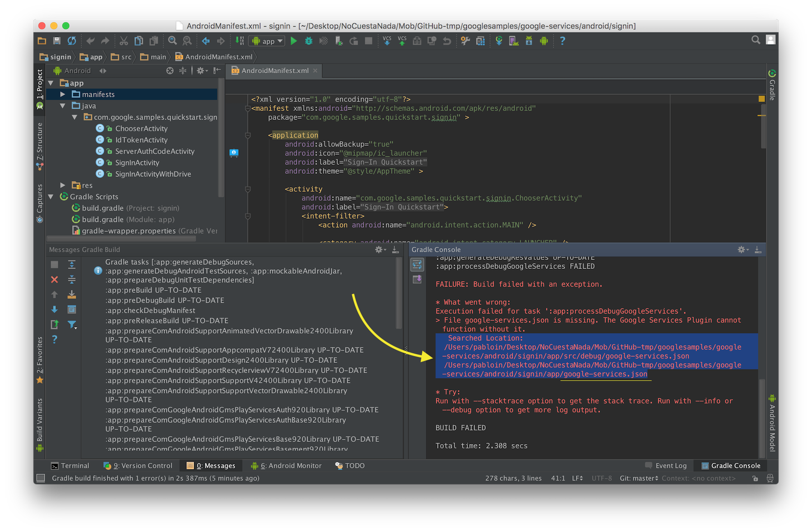Open ChooserActivity class
Viewport: 812px width, 532px height.
click(141, 129)
